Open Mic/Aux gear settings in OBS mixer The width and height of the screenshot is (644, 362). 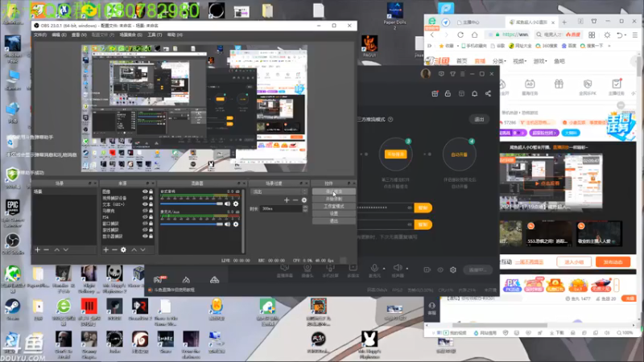[236, 224]
